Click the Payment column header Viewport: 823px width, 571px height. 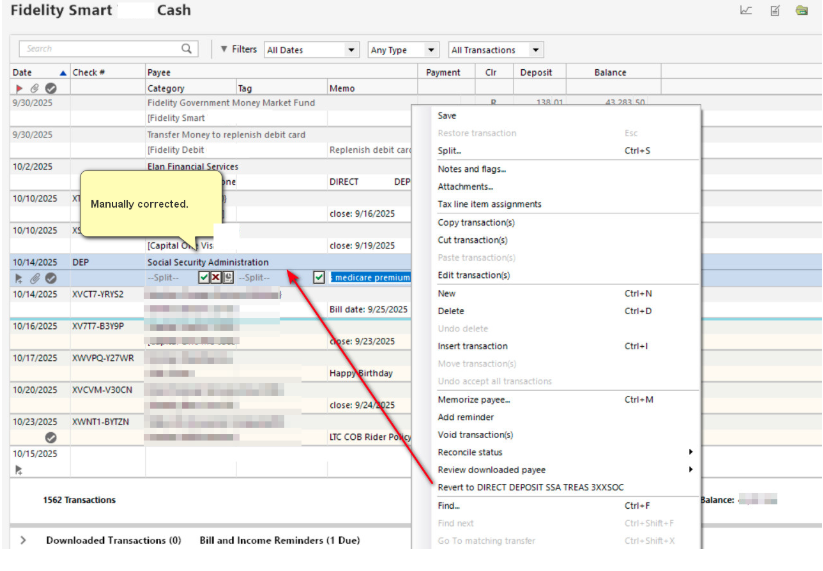pyautogui.click(x=446, y=72)
